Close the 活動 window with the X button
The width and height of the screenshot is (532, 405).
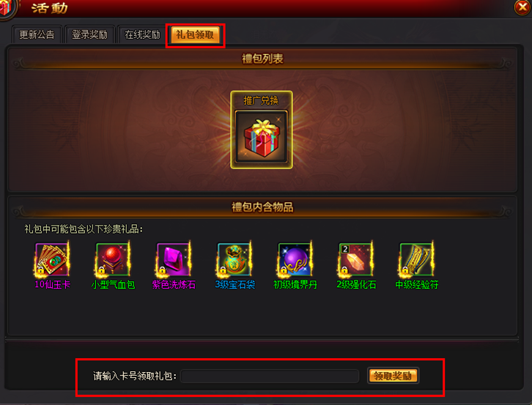[522, 7]
